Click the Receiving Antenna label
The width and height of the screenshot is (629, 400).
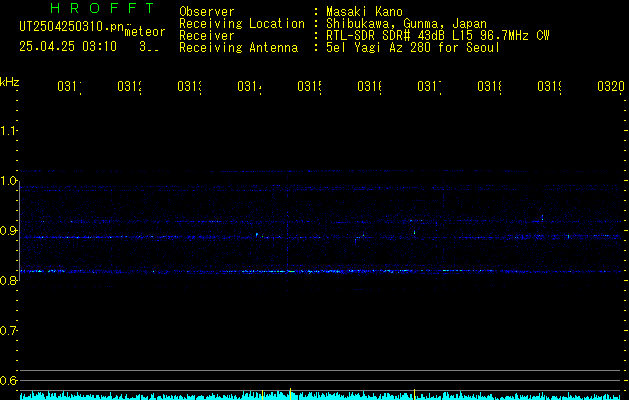[x=239, y=48]
